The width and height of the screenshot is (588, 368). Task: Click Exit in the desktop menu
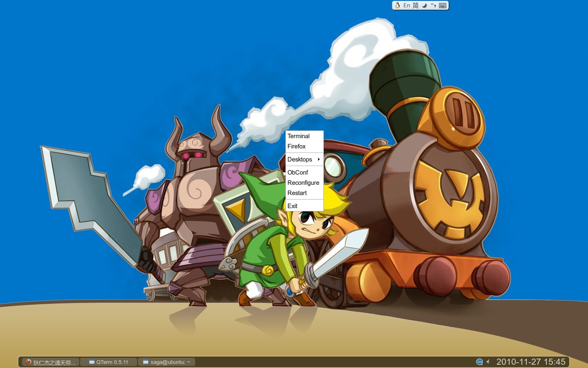coord(304,206)
